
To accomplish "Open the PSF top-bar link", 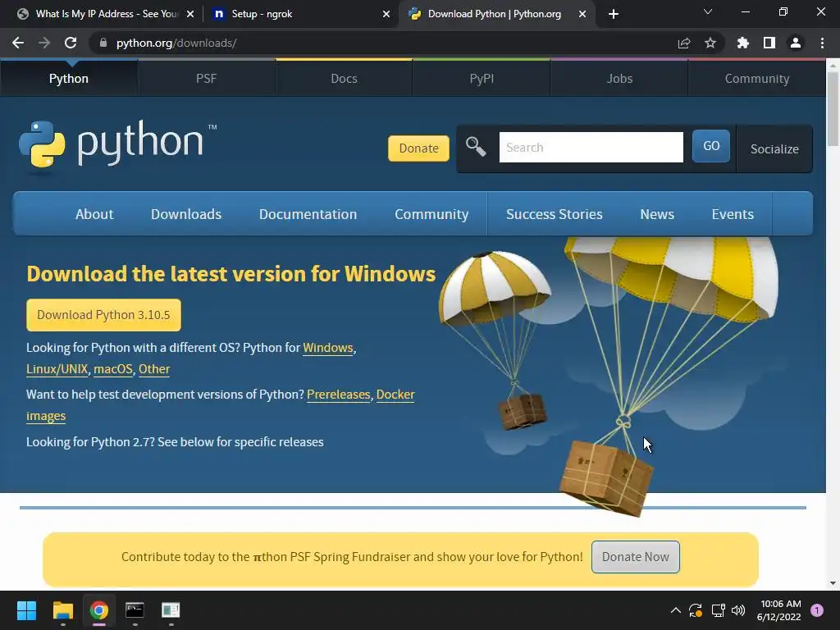I will point(206,78).
